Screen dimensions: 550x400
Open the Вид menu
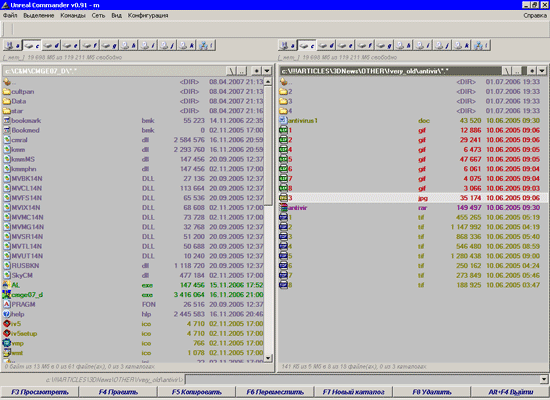pos(116,15)
